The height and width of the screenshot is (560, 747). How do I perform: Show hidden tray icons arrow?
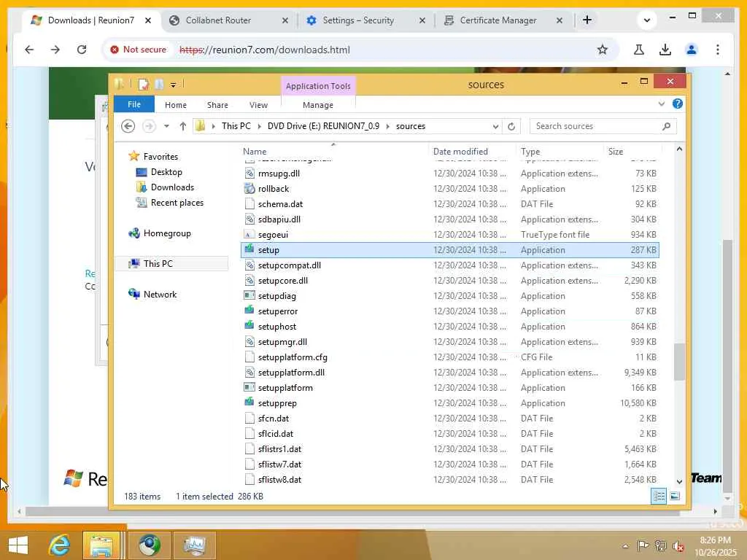pos(625,545)
